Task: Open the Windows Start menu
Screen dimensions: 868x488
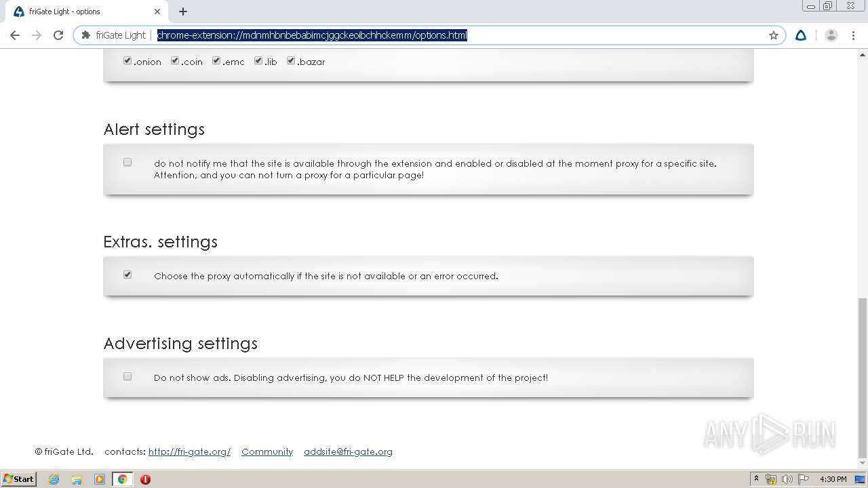Action: tap(19, 479)
